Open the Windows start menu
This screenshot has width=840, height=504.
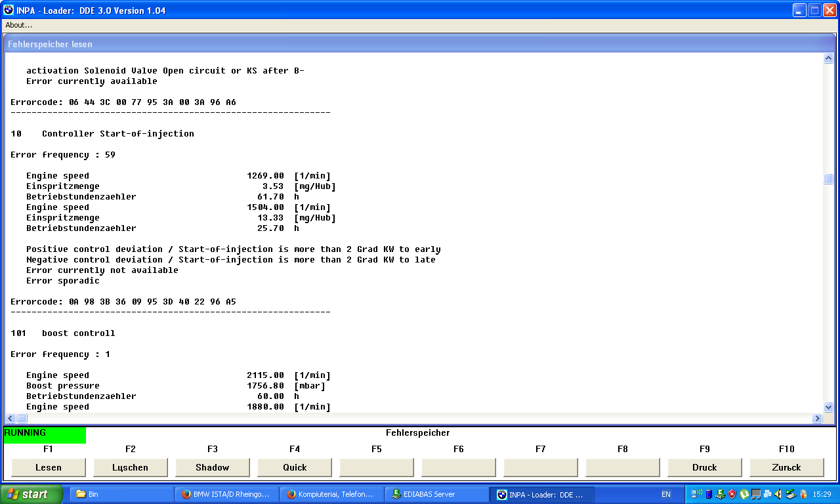(31, 494)
